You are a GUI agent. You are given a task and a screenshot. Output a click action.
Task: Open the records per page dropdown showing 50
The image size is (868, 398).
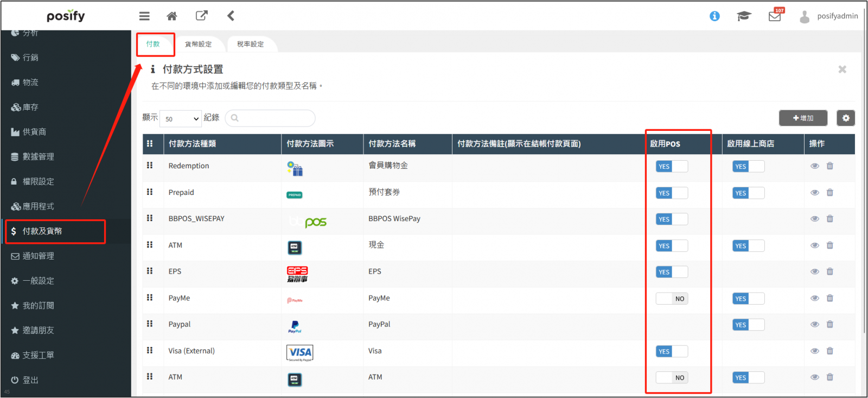181,118
